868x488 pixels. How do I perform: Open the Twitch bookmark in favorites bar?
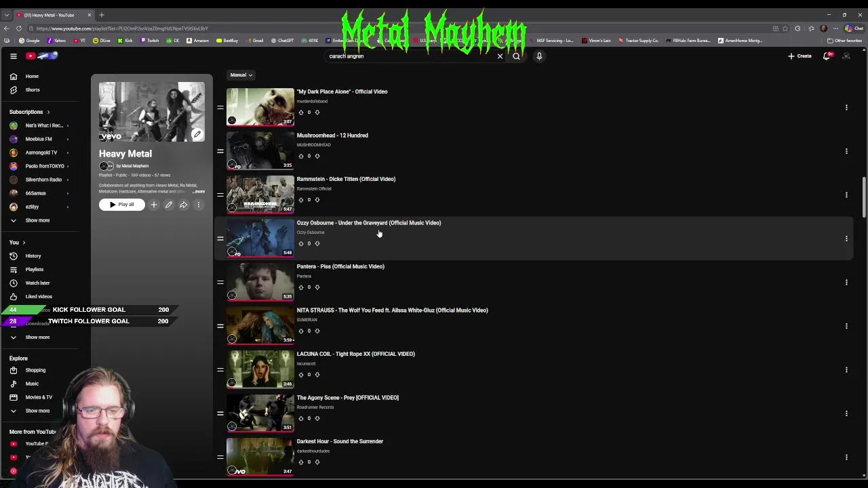tap(150, 41)
